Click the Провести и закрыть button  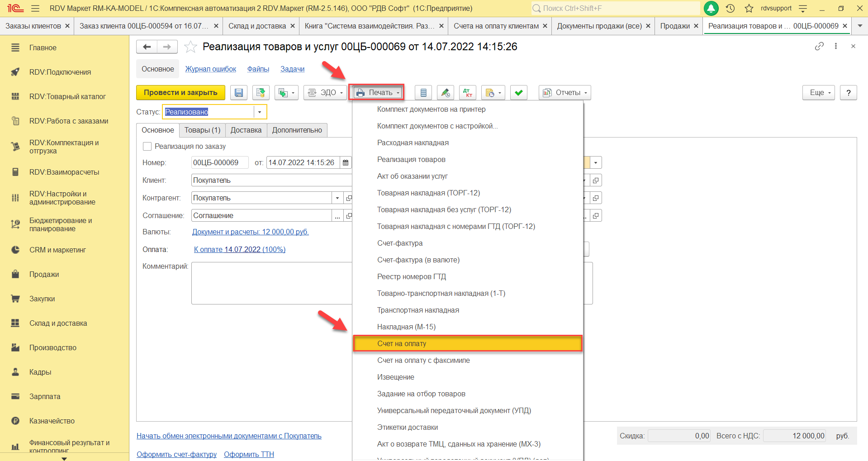pyautogui.click(x=180, y=93)
